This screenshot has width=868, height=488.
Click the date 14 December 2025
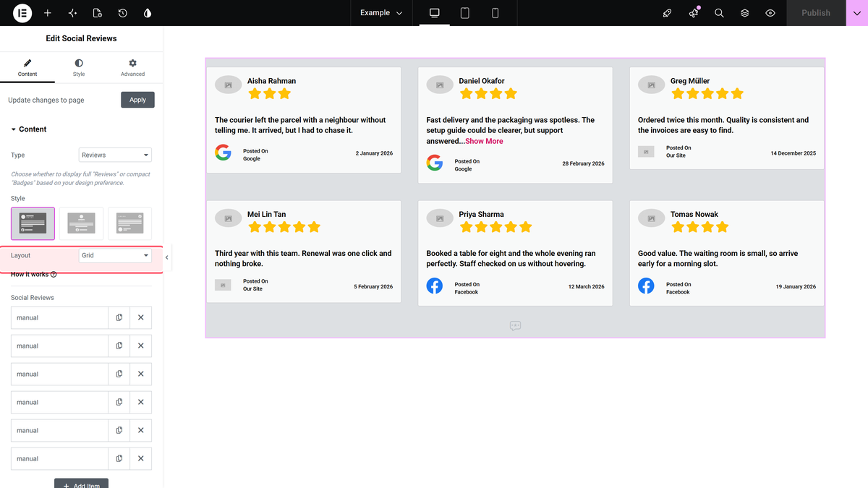click(x=793, y=153)
